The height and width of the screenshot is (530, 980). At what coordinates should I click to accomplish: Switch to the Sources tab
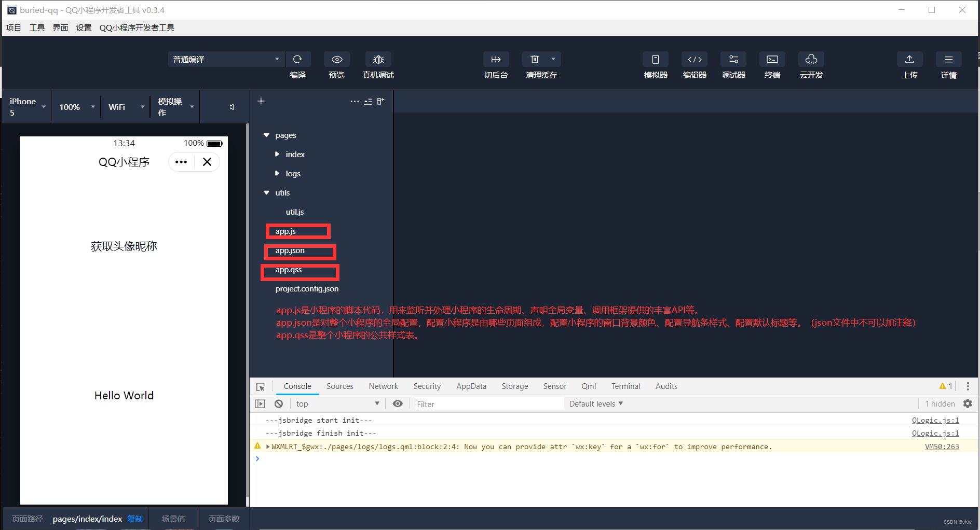pyautogui.click(x=340, y=386)
